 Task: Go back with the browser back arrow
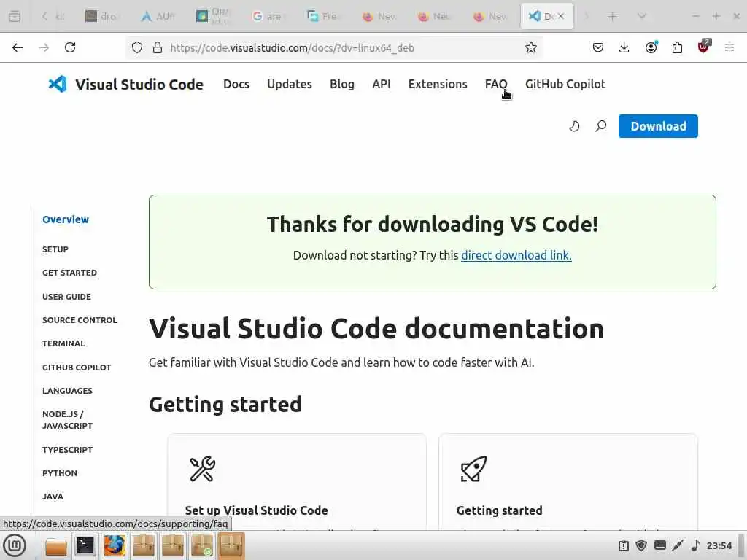18,47
